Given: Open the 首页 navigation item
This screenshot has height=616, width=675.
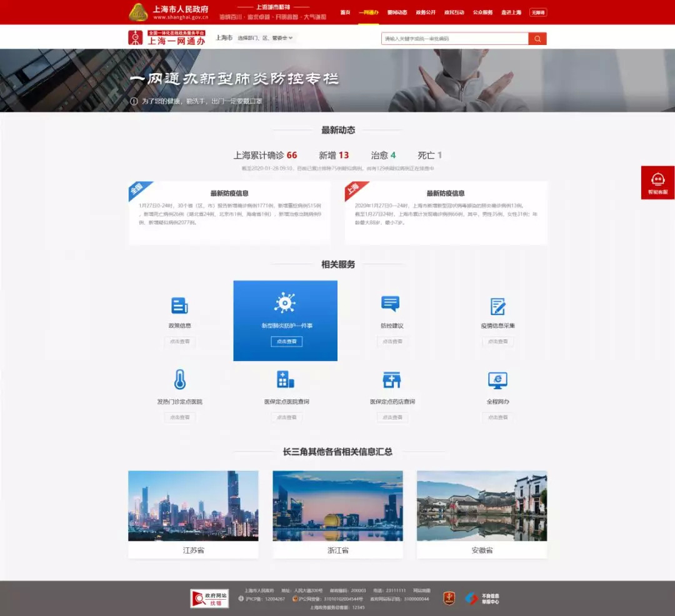Looking at the screenshot, I should pyautogui.click(x=345, y=12).
